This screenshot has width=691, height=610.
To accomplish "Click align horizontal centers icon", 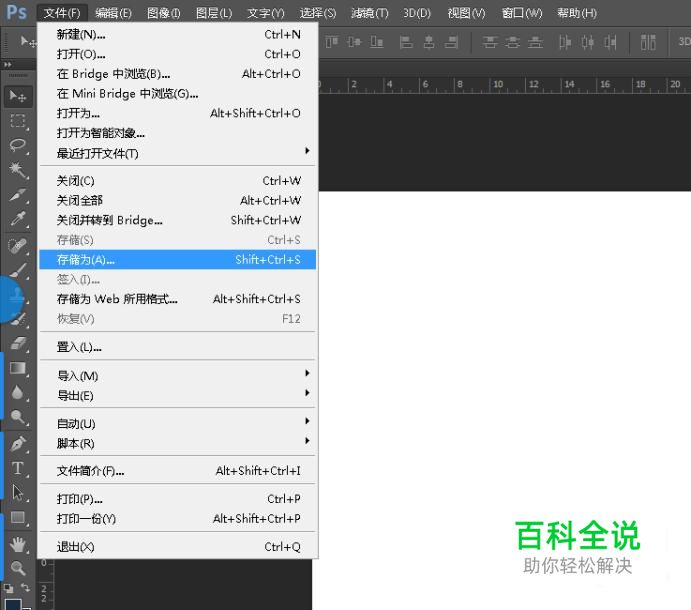I will click(429, 42).
